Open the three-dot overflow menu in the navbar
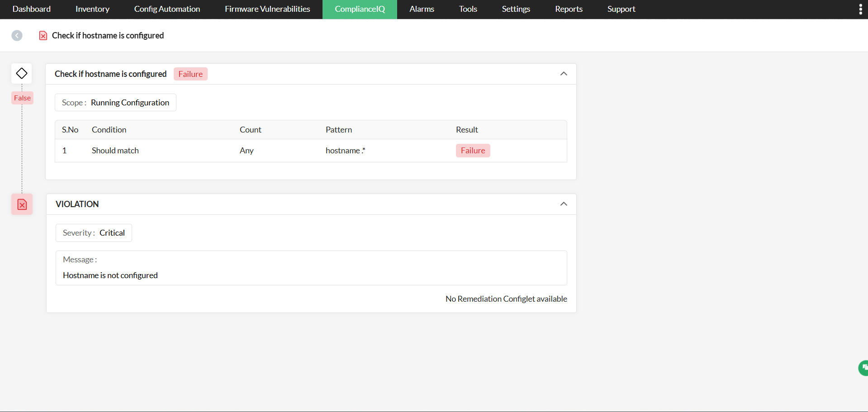This screenshot has height=412, width=868. click(x=860, y=9)
